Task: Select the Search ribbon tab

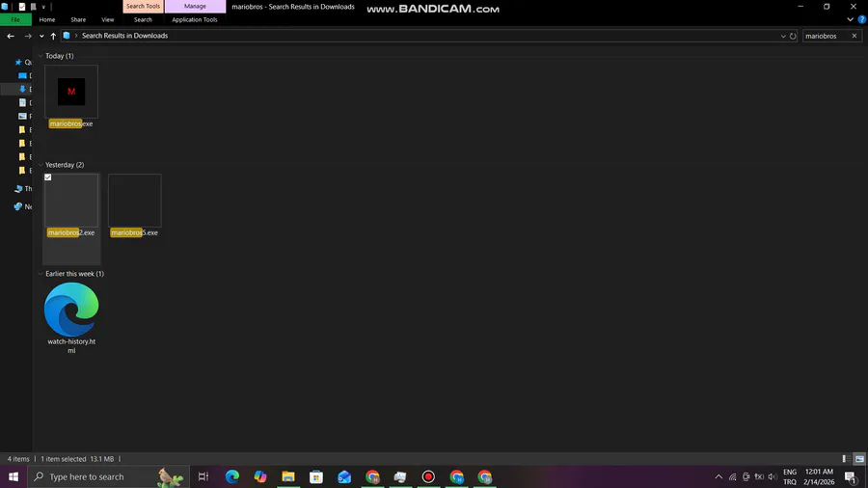Action: pyautogui.click(x=143, y=20)
